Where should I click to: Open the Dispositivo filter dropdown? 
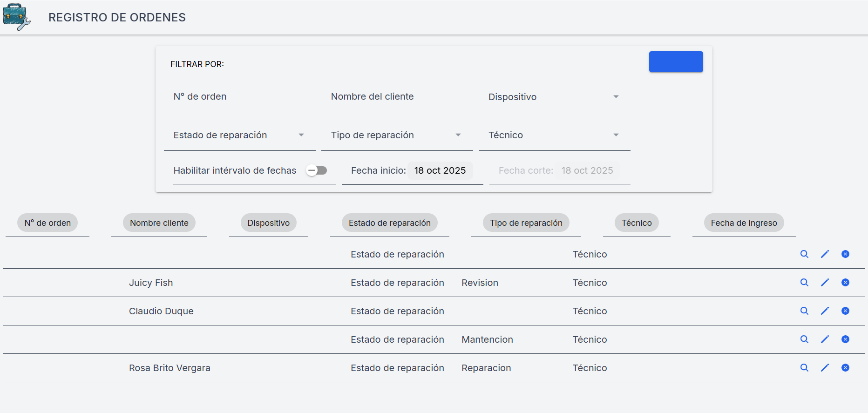coord(554,97)
